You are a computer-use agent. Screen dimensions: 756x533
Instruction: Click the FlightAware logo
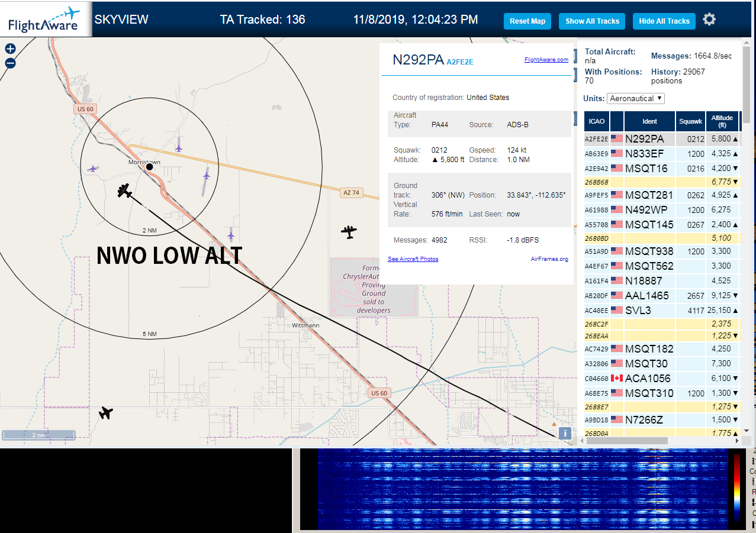(46, 20)
